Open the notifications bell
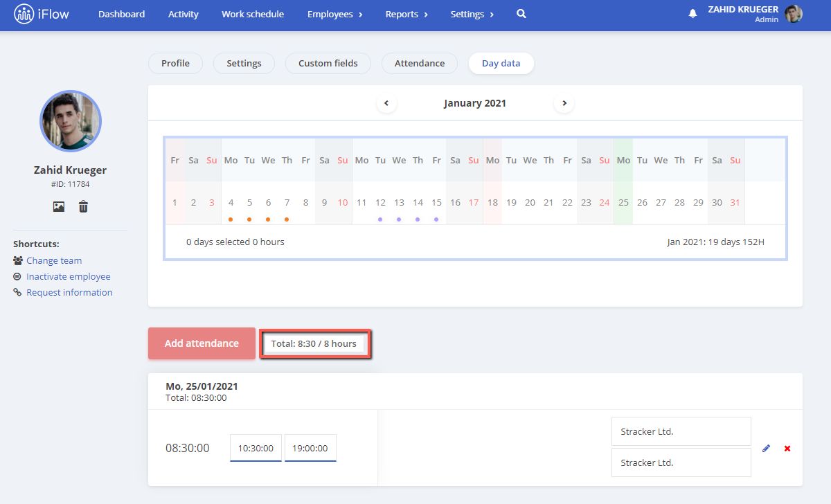This screenshot has height=504, width=831. pos(692,14)
